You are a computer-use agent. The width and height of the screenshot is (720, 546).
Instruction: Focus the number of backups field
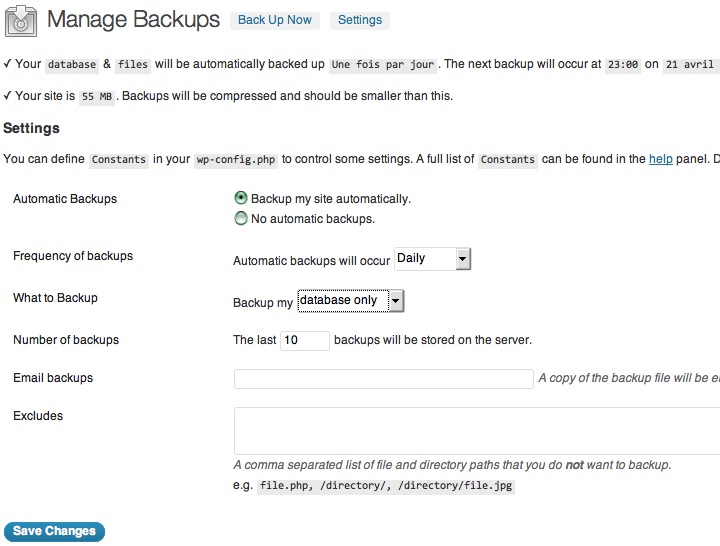[305, 341]
